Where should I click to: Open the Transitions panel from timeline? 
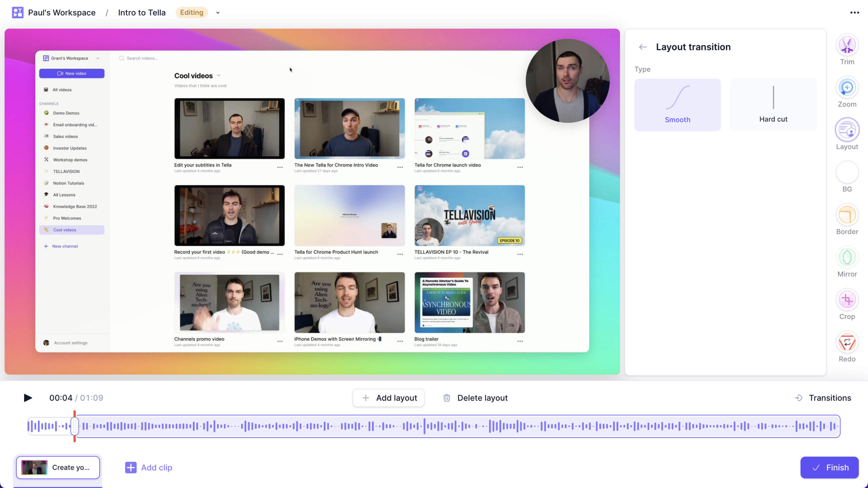pos(830,398)
